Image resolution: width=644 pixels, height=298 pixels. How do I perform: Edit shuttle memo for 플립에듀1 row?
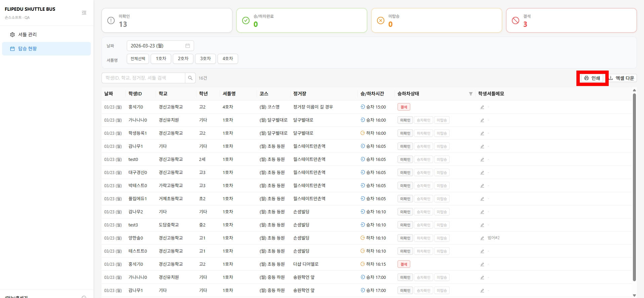point(482,199)
